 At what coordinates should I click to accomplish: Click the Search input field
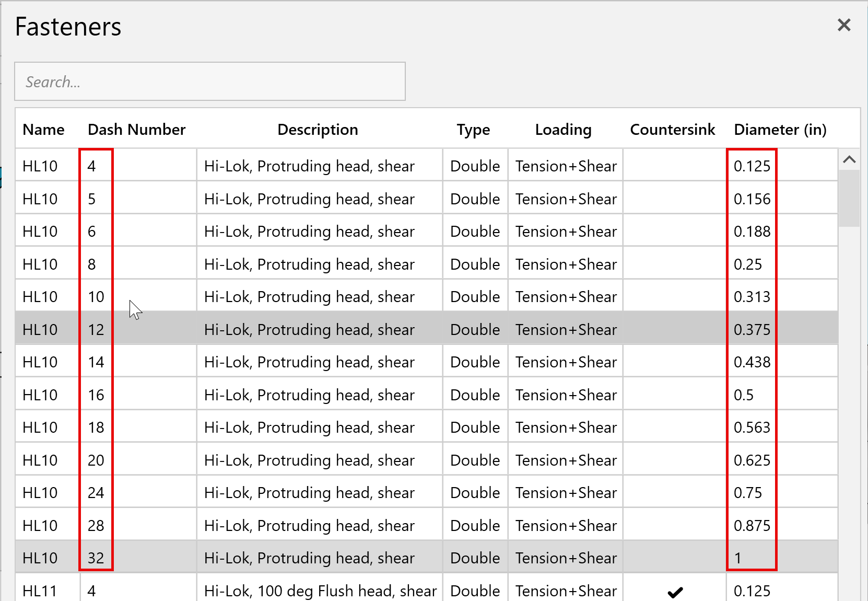(x=210, y=82)
